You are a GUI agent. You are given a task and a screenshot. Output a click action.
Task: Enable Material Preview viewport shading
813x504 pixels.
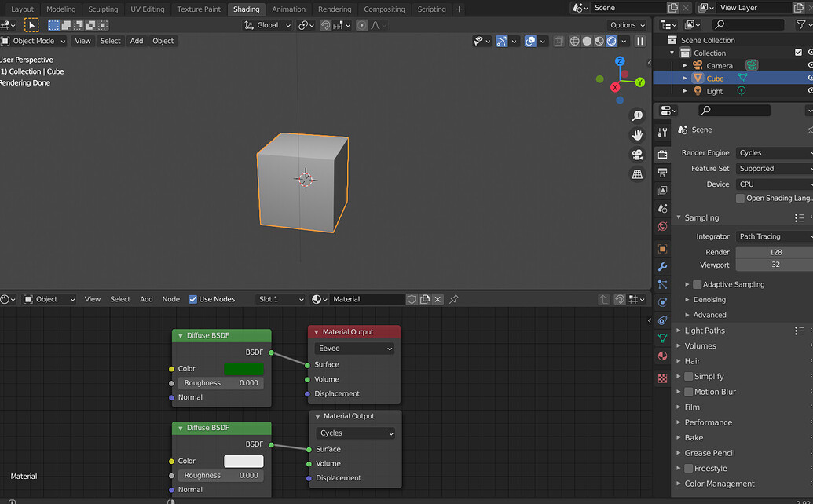[598, 41]
